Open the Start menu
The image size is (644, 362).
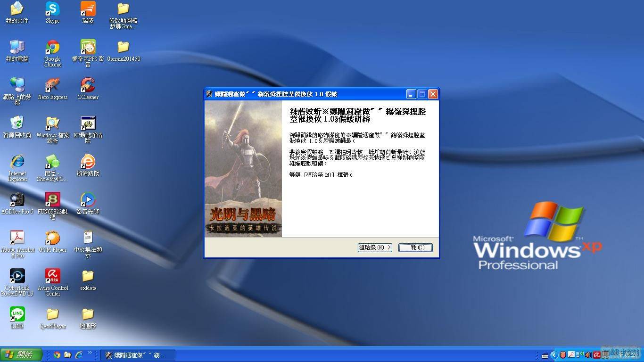click(x=21, y=355)
